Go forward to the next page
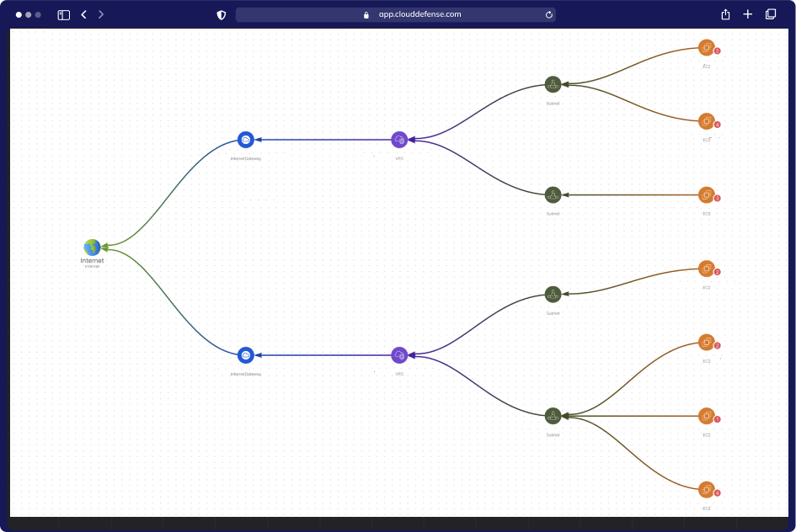Image resolution: width=796 pixels, height=532 pixels. click(x=101, y=14)
